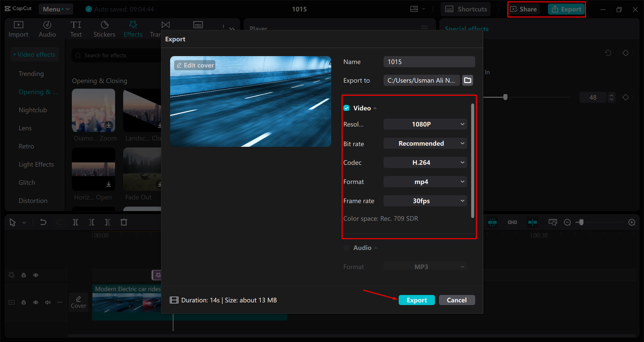
Task: Click the preview axis ruler icon
Action: pos(552,222)
